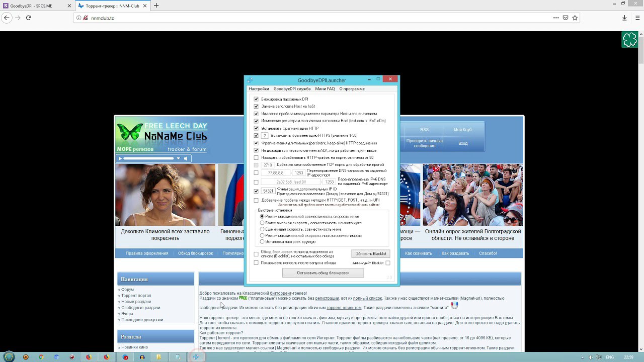Go back in browser history

coord(7,18)
